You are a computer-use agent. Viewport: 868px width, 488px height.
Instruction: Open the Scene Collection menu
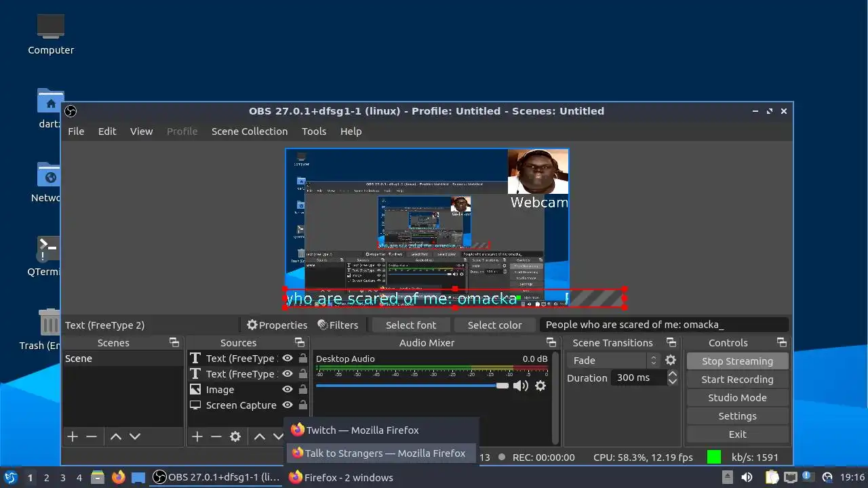click(x=250, y=131)
